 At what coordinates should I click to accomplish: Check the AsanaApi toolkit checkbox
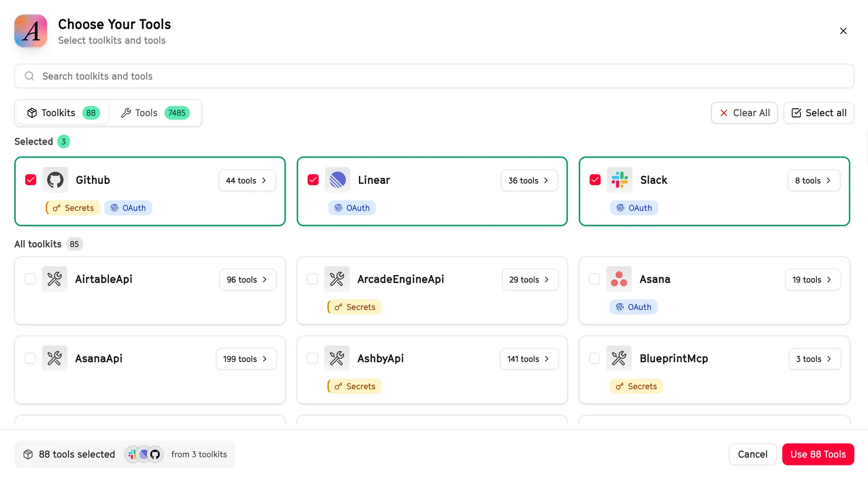[30, 358]
